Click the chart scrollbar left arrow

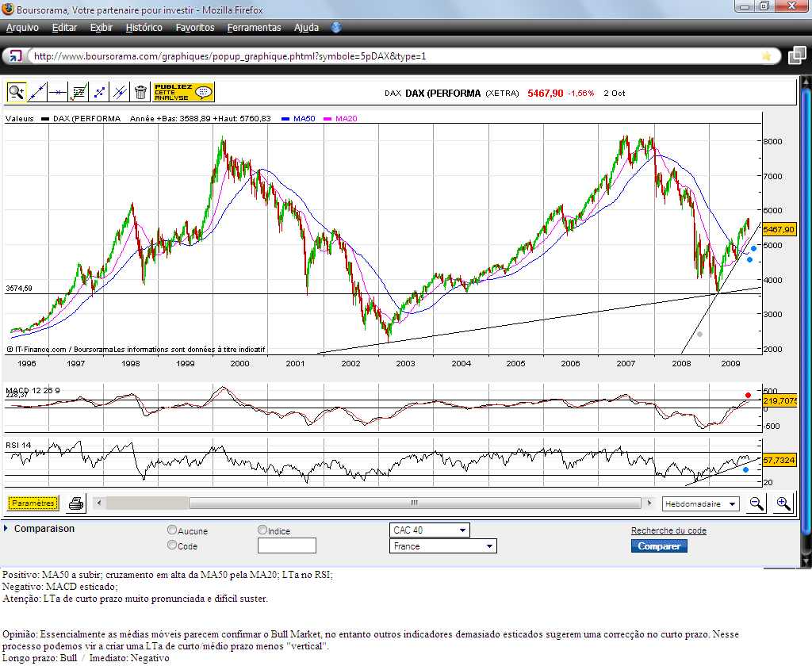point(99,503)
